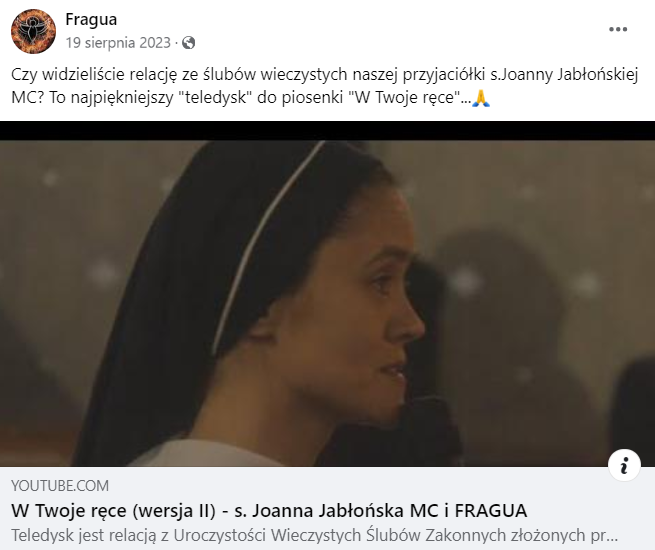This screenshot has height=550, width=655.
Task: Click the public globe audience icon
Action: (188, 43)
